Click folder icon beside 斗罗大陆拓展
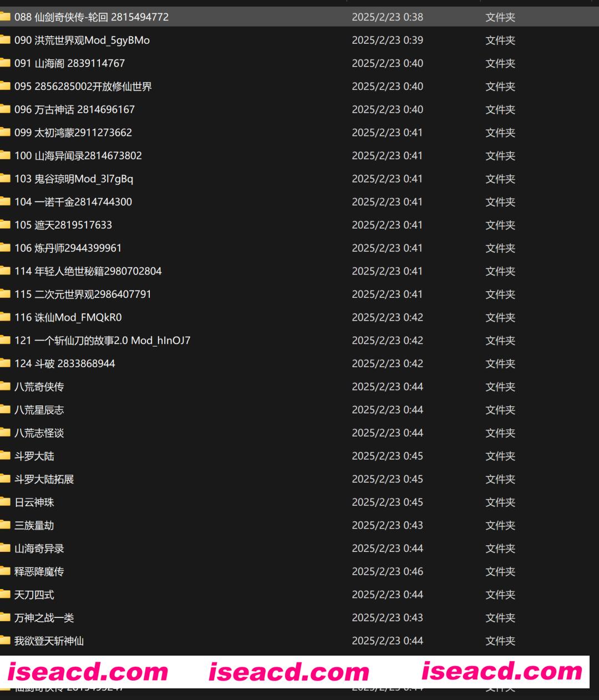The width and height of the screenshot is (599, 700). tap(5, 479)
